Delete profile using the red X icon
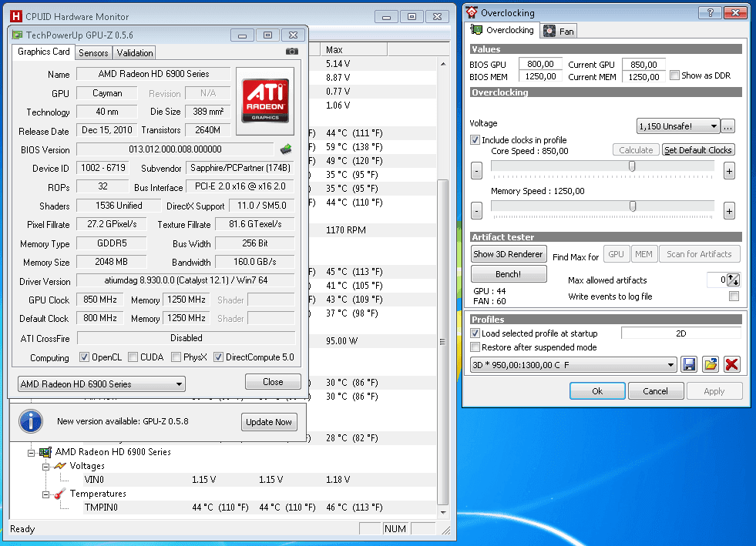 tap(731, 364)
